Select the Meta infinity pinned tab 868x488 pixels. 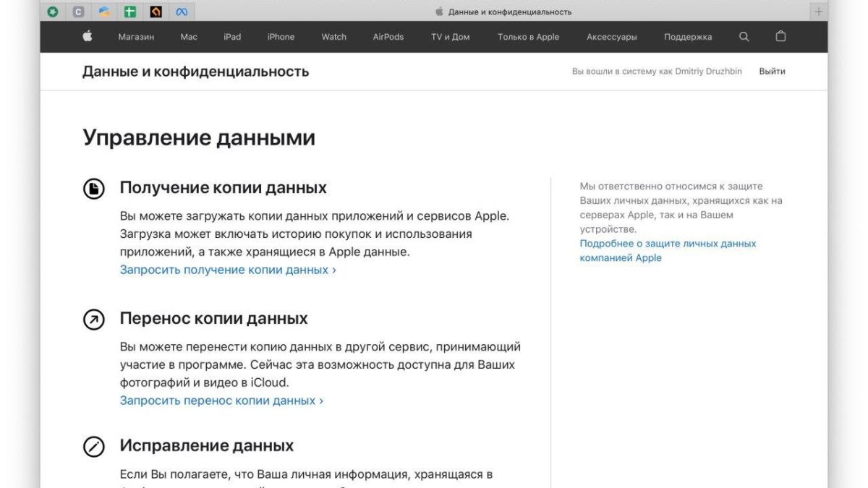click(x=182, y=12)
